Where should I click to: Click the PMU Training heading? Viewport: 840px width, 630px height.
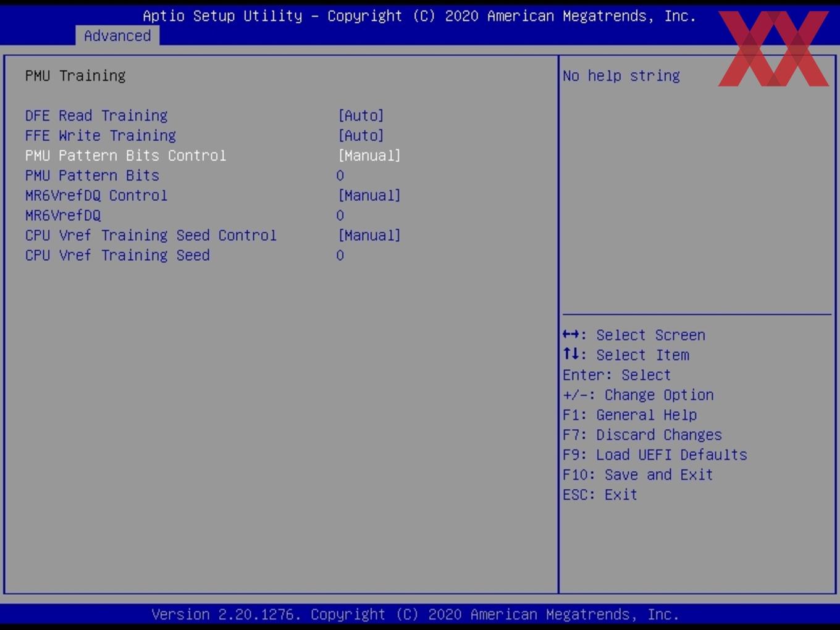(75, 75)
